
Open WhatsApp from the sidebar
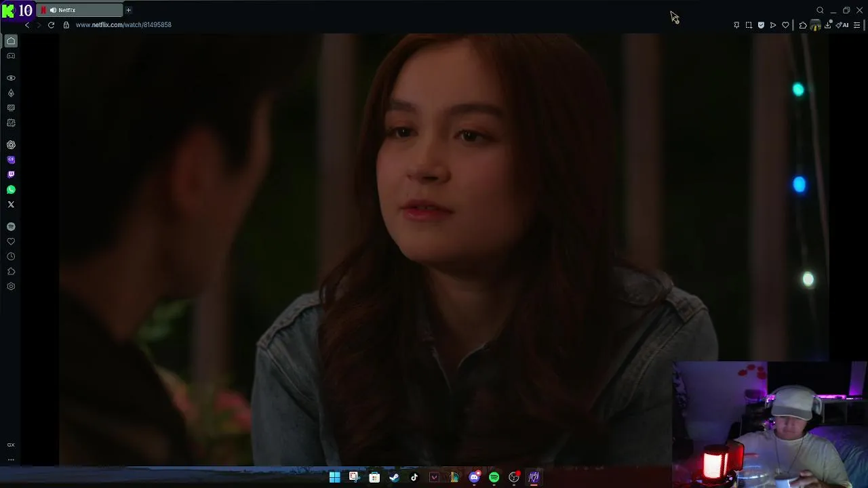11,190
